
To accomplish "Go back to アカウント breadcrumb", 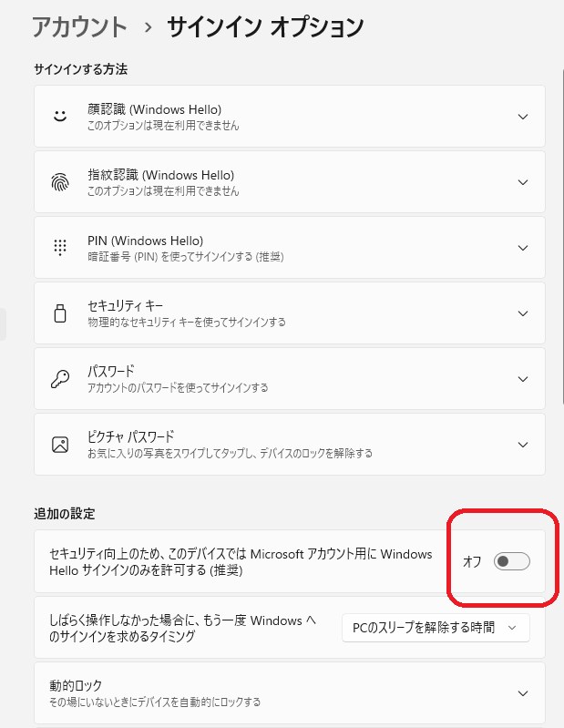I will click(79, 27).
